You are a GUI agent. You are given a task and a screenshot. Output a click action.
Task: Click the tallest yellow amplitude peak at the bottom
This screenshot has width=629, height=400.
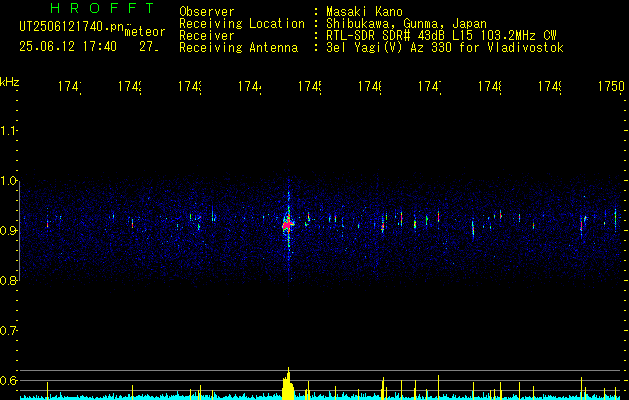[x=288, y=383]
